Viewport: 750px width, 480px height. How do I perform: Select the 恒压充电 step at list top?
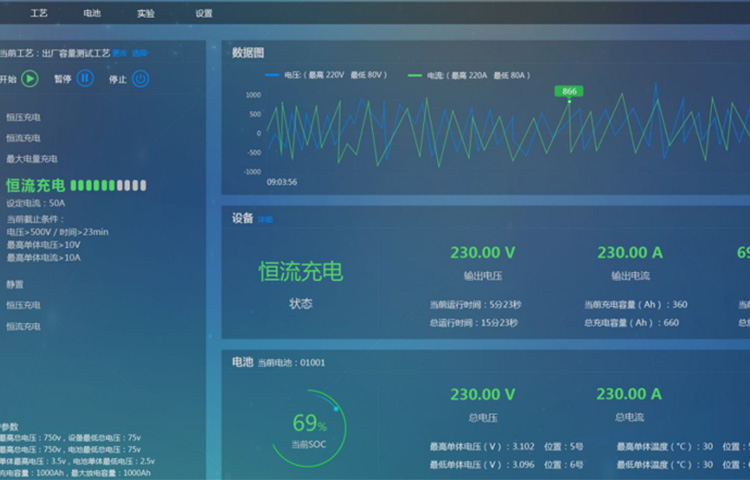point(24,117)
